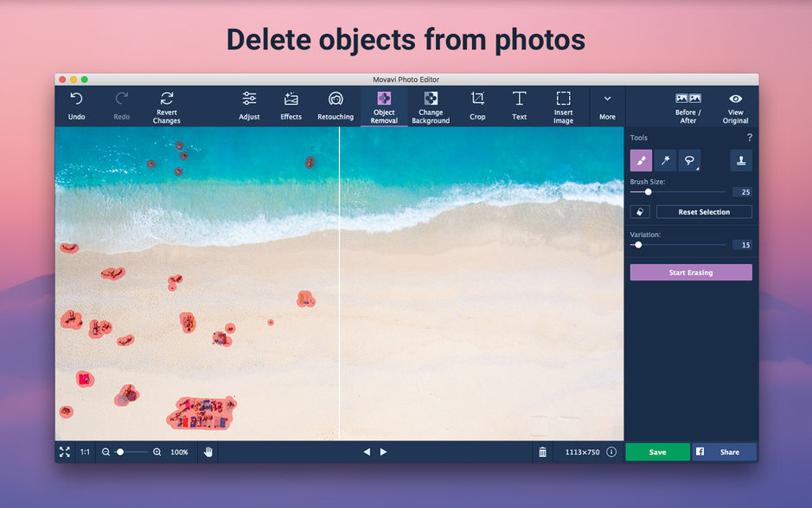Select the Magic Wand selection tool
812x508 pixels.
point(664,160)
